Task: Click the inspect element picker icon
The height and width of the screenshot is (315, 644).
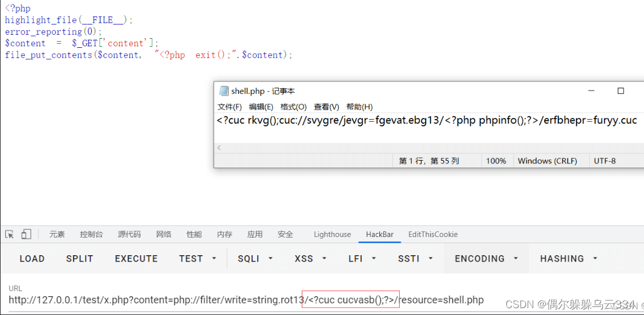Action: [x=10, y=234]
